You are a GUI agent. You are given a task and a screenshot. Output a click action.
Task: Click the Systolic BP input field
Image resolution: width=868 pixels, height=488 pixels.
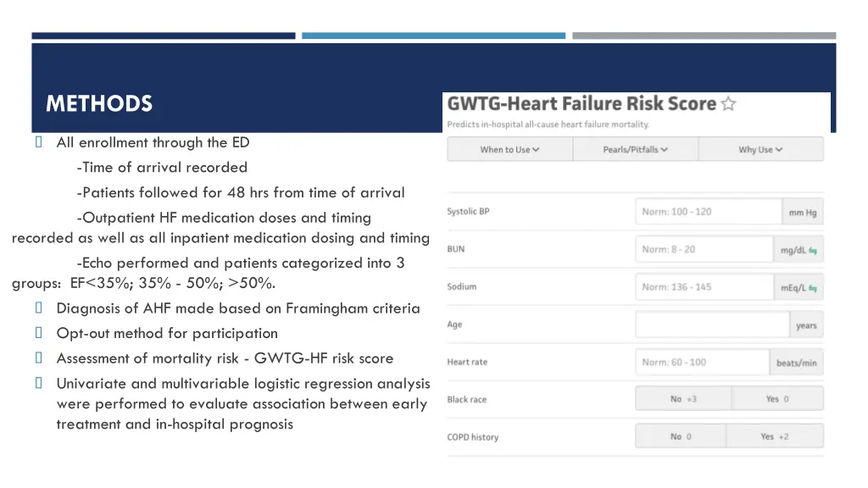click(709, 211)
